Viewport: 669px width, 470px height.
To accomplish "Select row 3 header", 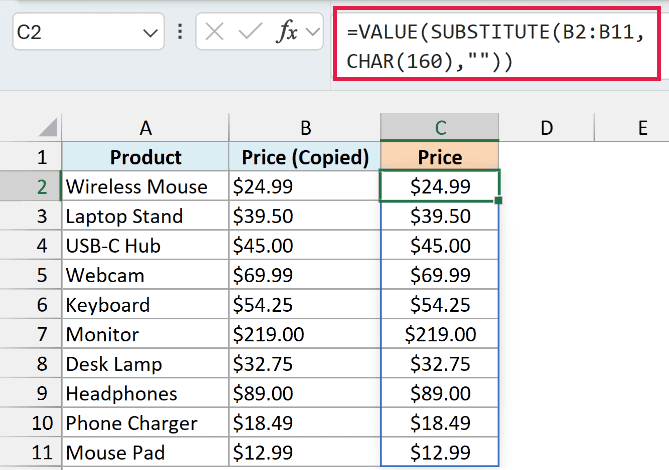I will coord(31,216).
